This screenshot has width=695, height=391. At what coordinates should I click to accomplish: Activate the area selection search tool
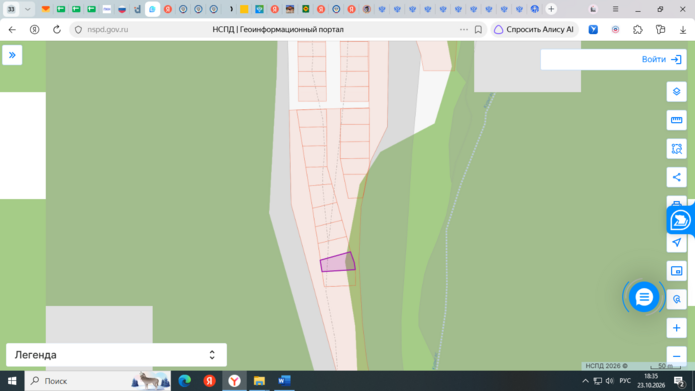676,149
